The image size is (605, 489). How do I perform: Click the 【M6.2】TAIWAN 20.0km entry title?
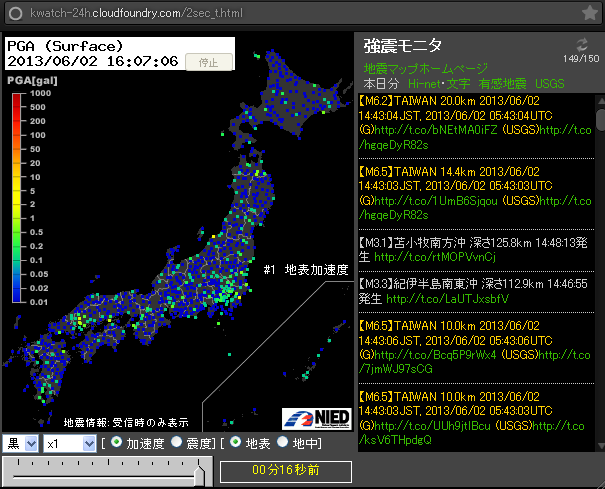click(449, 101)
